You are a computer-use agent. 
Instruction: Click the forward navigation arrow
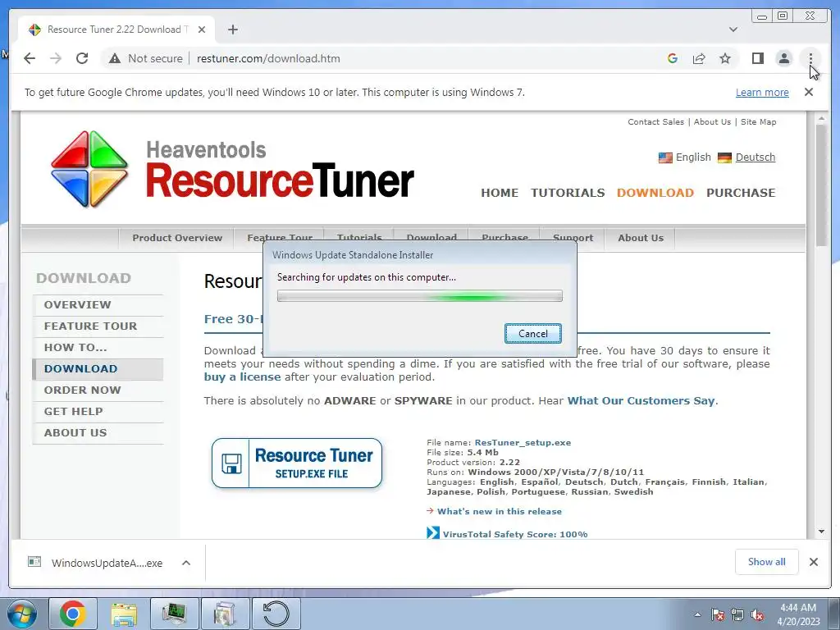coord(56,58)
